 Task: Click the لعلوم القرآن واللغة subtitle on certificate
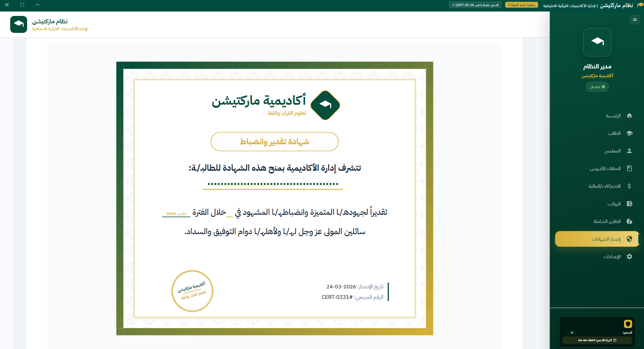(287, 113)
